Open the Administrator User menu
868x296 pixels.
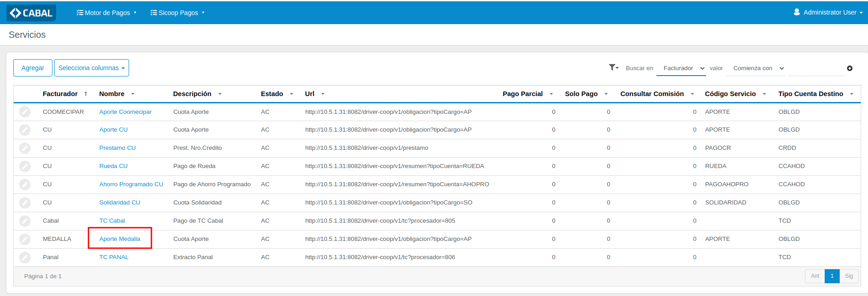point(828,12)
